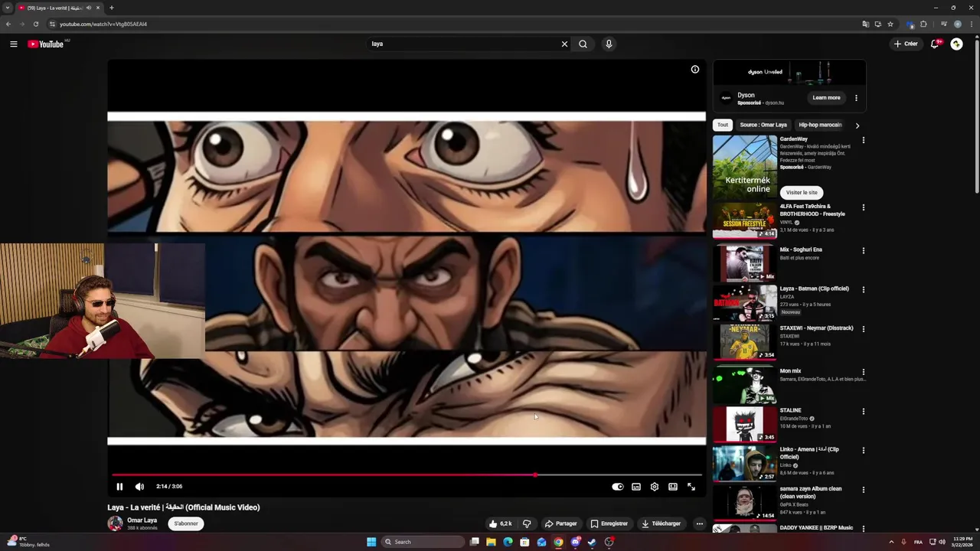The height and width of the screenshot is (551, 980).
Task: Click the taskbar Search box
Action: tap(423, 542)
